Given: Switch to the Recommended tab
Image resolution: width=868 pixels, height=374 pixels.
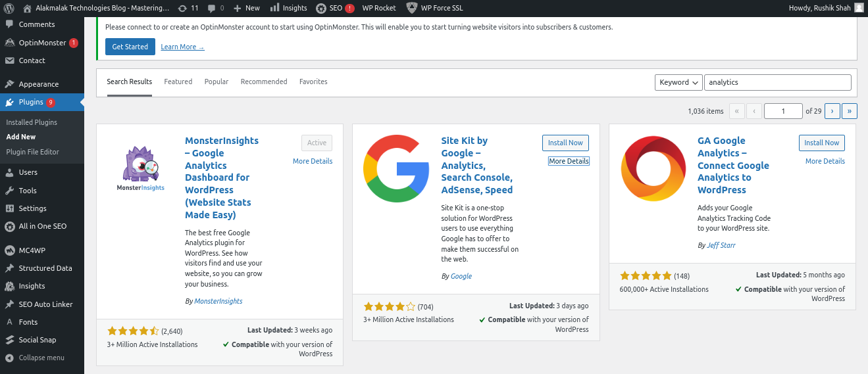Looking at the screenshot, I should [x=264, y=82].
